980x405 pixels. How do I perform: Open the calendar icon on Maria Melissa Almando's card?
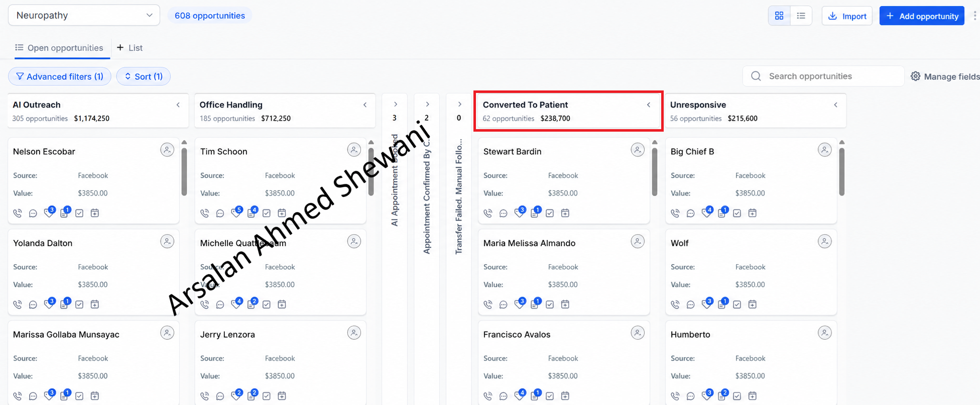point(565,305)
